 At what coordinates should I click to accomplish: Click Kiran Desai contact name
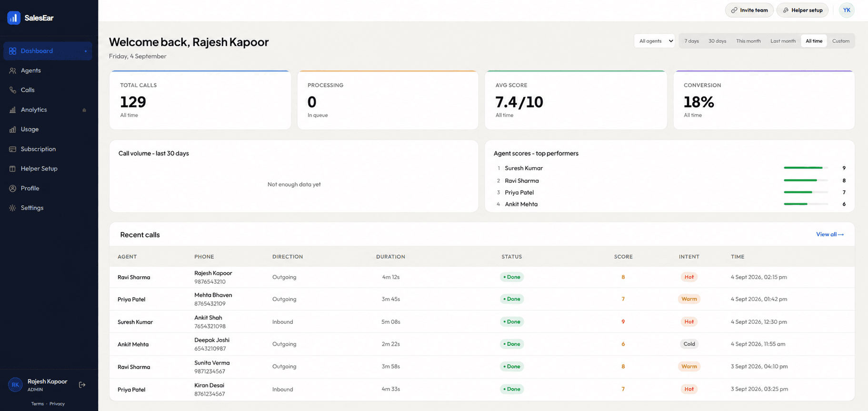coord(209,385)
